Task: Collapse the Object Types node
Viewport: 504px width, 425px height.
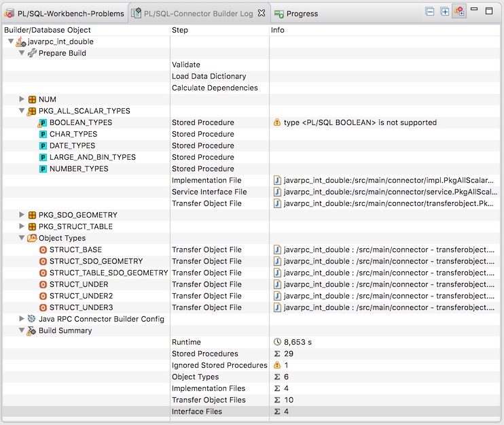Action: 22,238
